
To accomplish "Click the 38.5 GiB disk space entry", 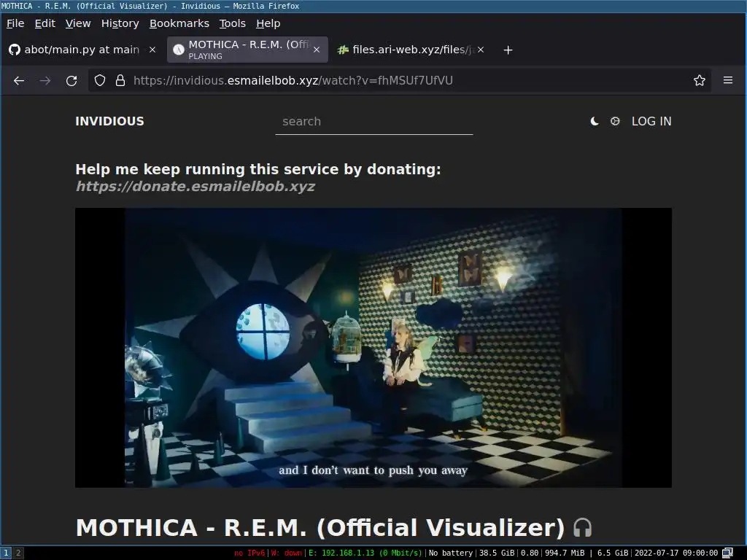I will tap(497, 553).
